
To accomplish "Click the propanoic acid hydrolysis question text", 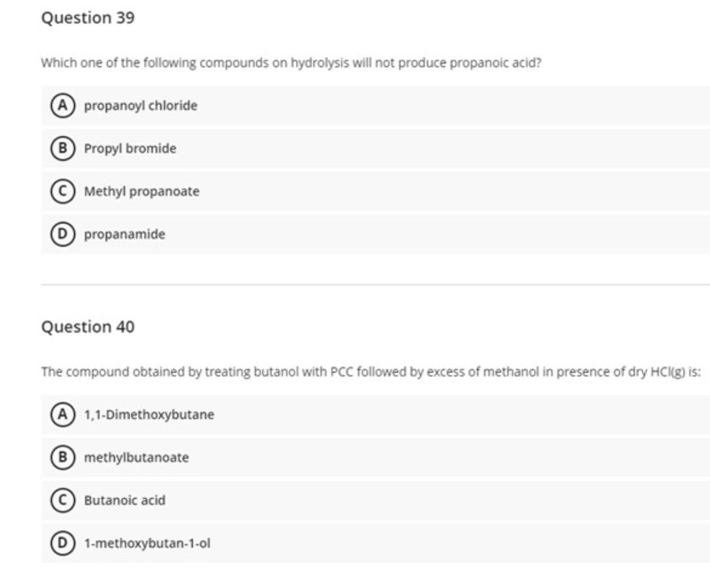I will click(x=291, y=64).
